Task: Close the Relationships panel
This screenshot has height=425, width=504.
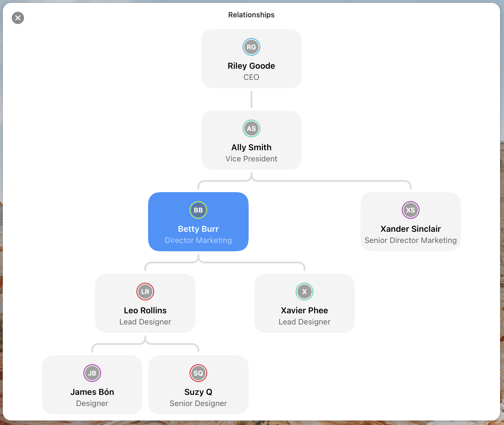Action: (18, 18)
